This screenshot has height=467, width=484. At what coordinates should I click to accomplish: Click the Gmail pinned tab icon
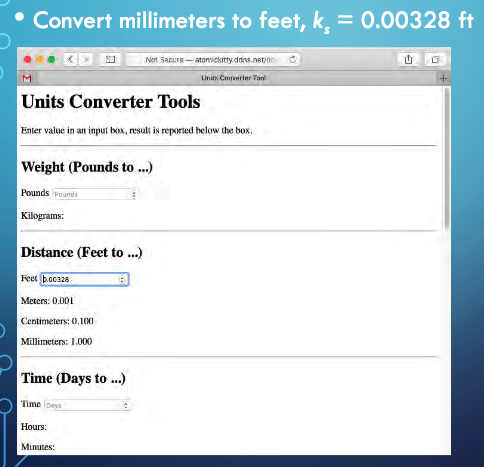coord(27,78)
